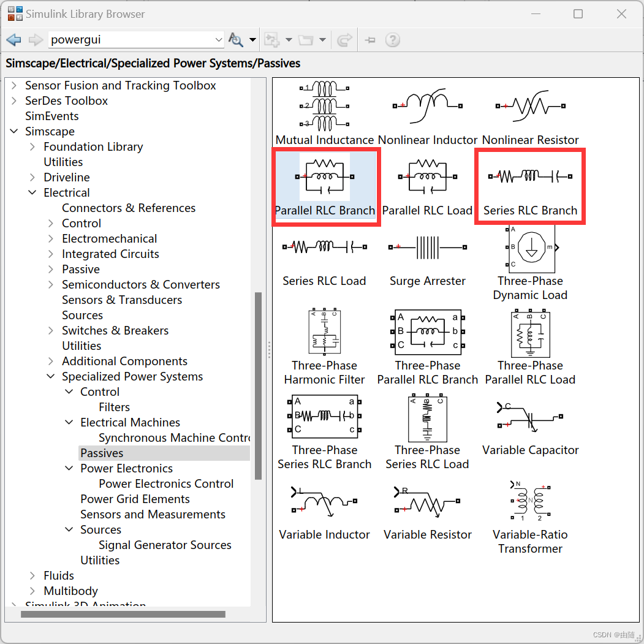This screenshot has width=644, height=644.
Task: Select Synchronous Machine Control tree item
Action: (174, 438)
